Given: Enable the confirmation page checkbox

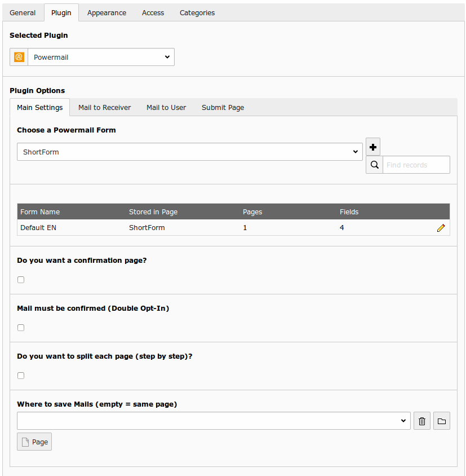Looking at the screenshot, I should (20, 279).
